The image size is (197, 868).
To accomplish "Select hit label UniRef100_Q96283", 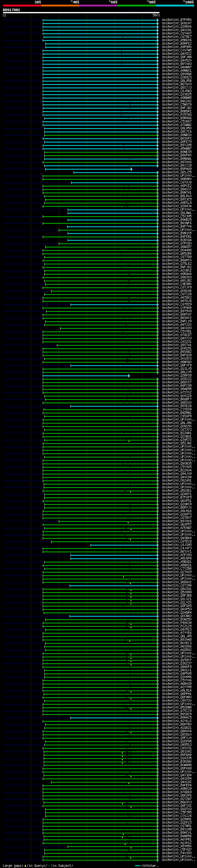I will point(176,277).
